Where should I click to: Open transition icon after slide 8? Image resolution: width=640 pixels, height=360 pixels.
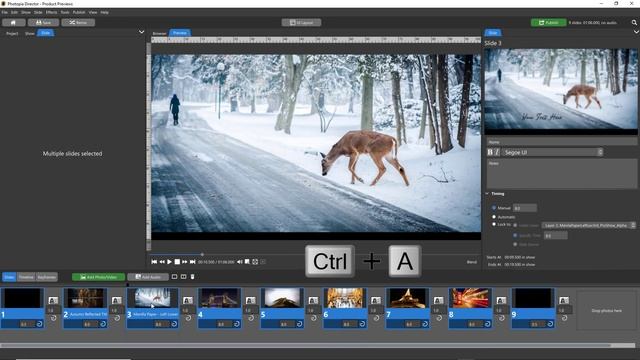[501, 300]
